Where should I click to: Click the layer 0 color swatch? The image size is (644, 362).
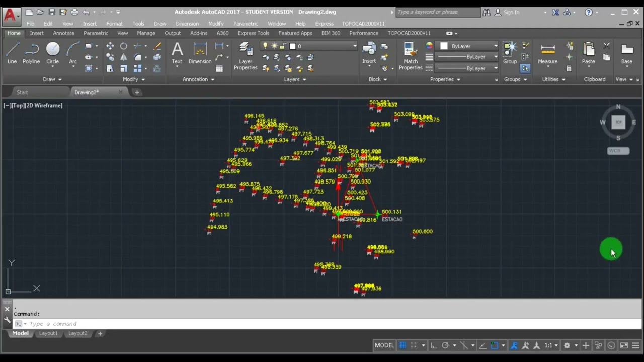[x=292, y=46]
